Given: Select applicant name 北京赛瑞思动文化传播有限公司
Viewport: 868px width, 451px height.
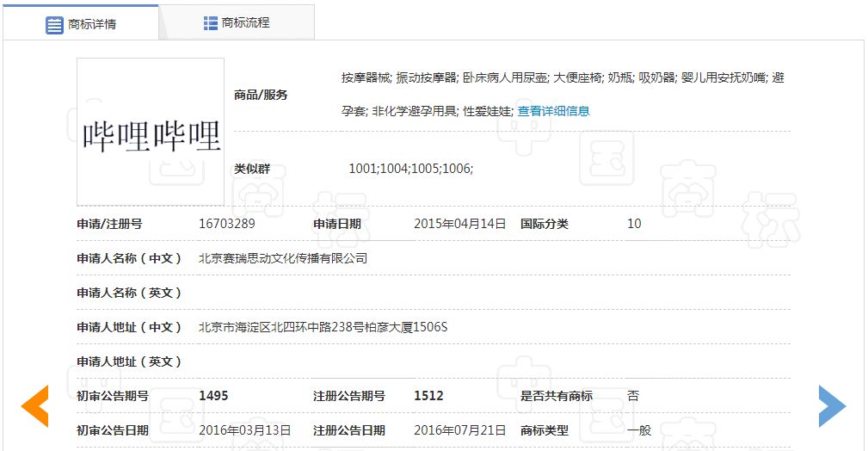Looking at the screenshot, I should pyautogui.click(x=283, y=259).
